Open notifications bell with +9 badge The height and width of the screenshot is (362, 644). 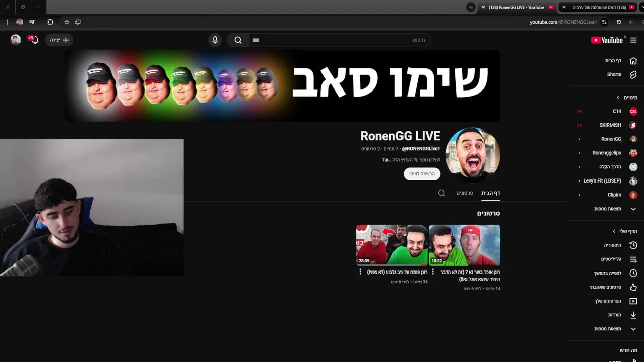[34, 40]
